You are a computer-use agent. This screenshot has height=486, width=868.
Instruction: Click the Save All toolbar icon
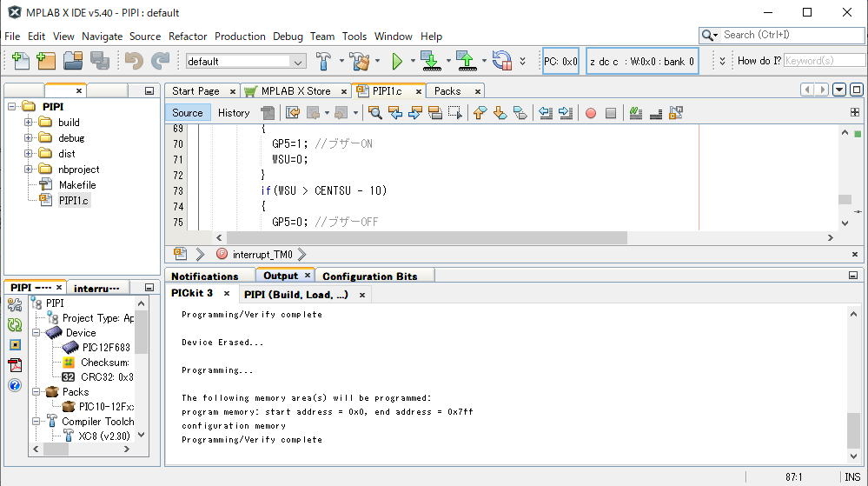click(100, 60)
